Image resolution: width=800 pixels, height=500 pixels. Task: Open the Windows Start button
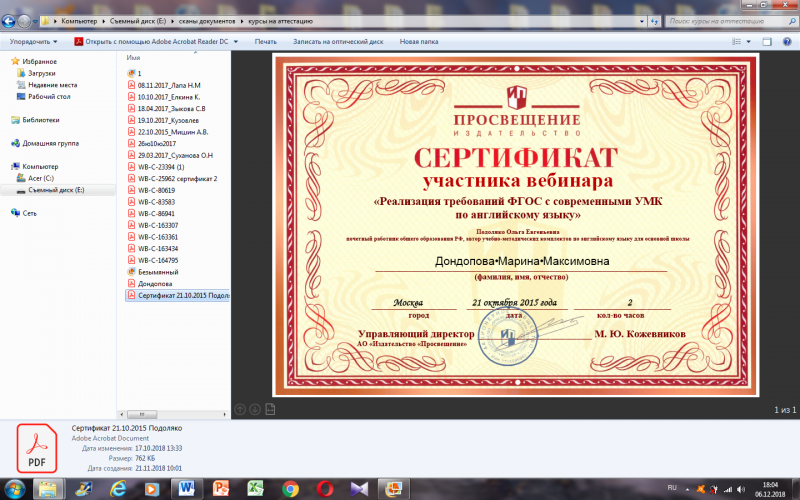(14, 490)
